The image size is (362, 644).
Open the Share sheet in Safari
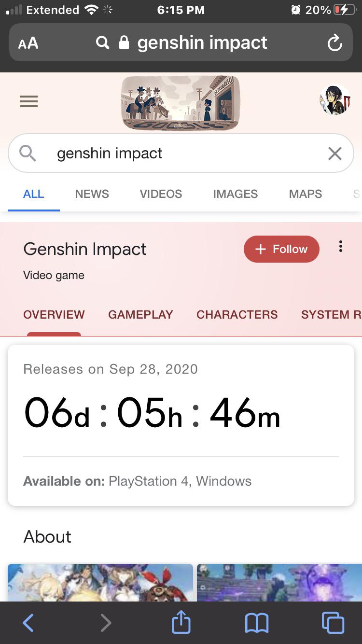[x=181, y=623]
